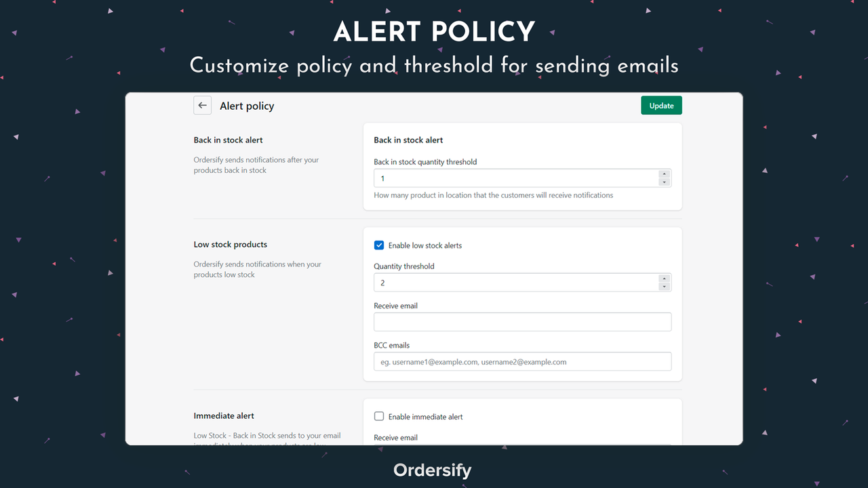
Task: Enable the immediate alert checkbox
Action: [379, 416]
